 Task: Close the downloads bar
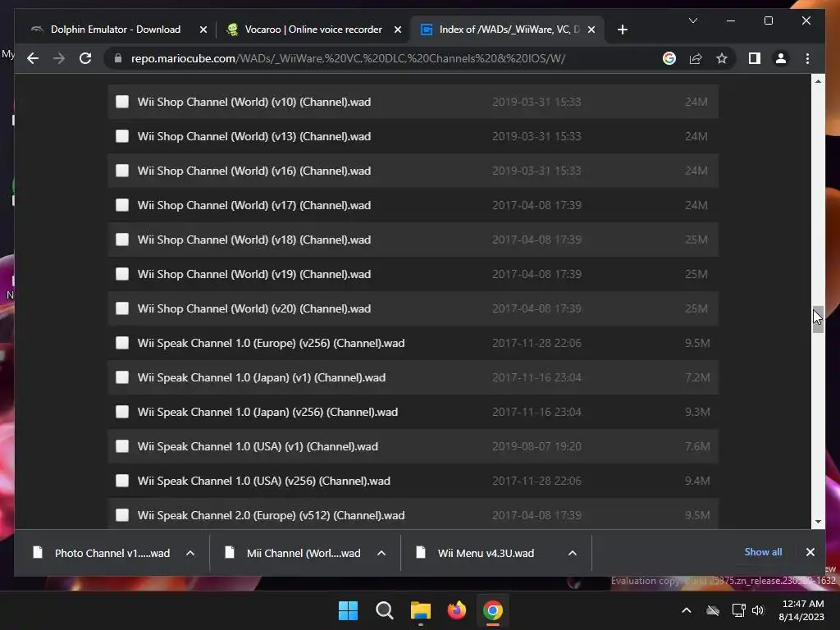coord(810,552)
